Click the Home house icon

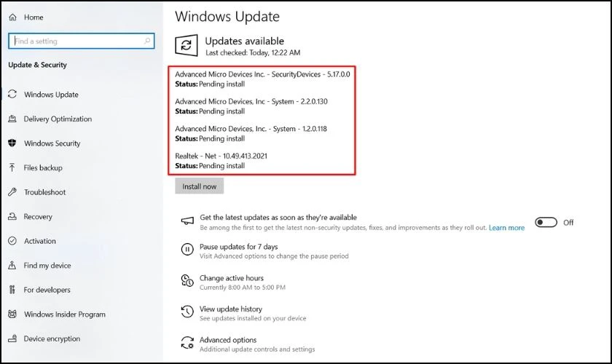pos(13,17)
